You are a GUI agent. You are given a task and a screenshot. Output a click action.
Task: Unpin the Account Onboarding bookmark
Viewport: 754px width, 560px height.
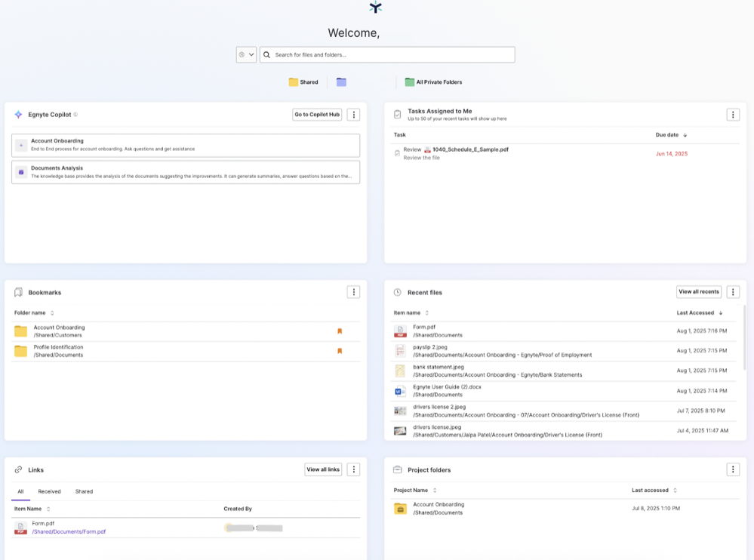(x=339, y=331)
